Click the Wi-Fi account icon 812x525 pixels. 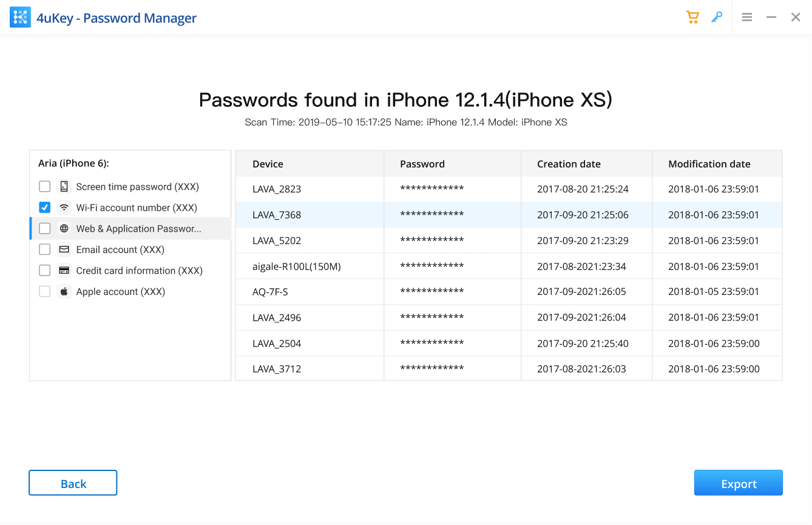[x=64, y=208]
